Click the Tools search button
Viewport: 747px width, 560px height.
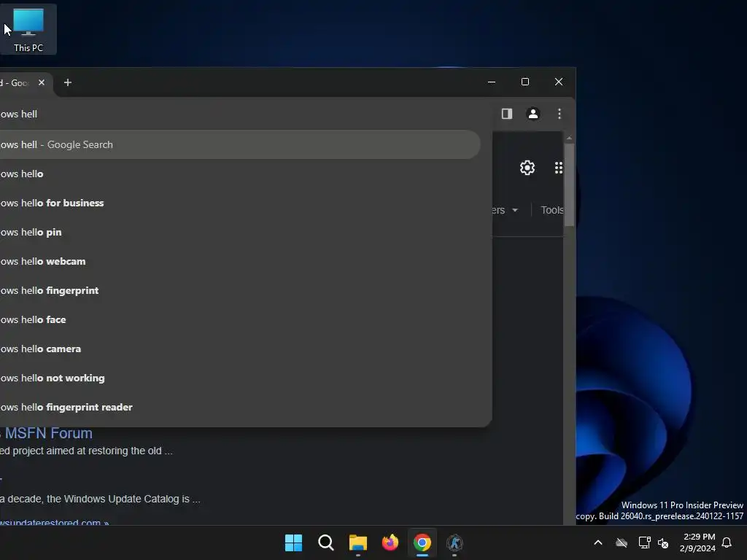pos(551,210)
